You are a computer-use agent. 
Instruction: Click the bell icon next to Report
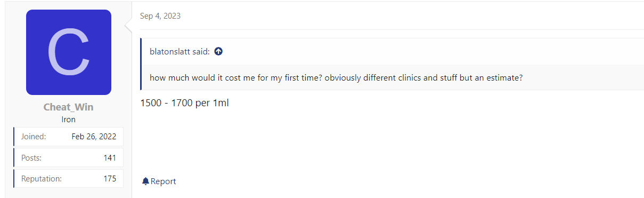(x=145, y=181)
